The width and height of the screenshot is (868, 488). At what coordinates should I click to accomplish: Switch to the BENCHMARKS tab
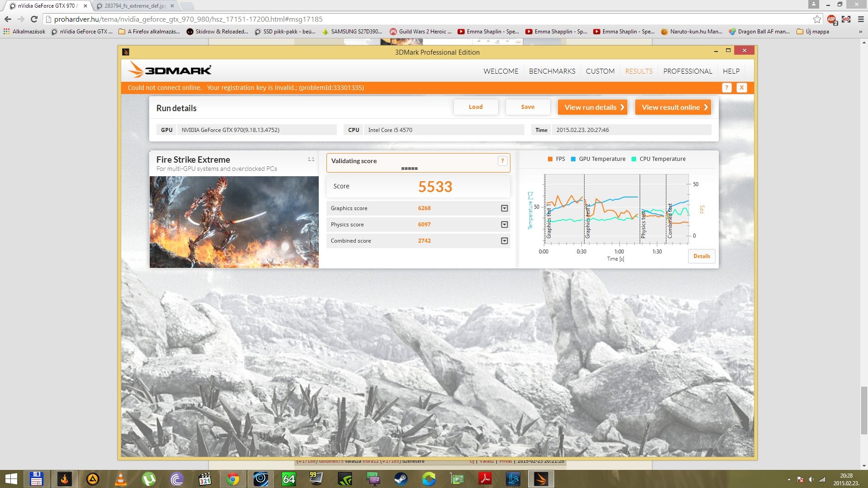pyautogui.click(x=552, y=71)
